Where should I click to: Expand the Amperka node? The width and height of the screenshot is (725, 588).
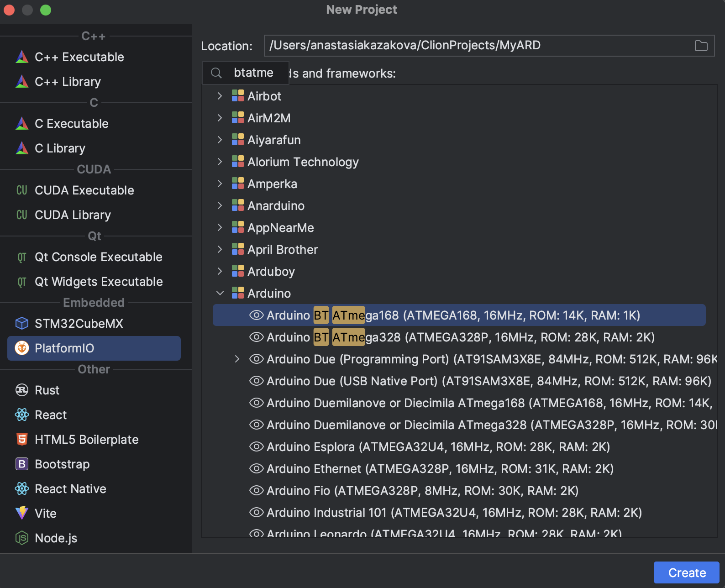click(220, 184)
